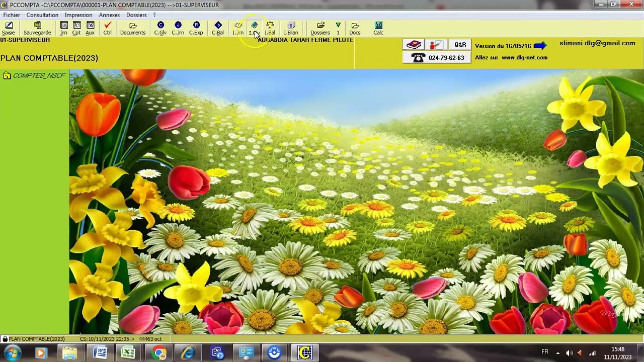Viewport: 644px width, 362px height.
Task: Open the Aux auxiliary accounts tool
Action: pyautogui.click(x=90, y=29)
